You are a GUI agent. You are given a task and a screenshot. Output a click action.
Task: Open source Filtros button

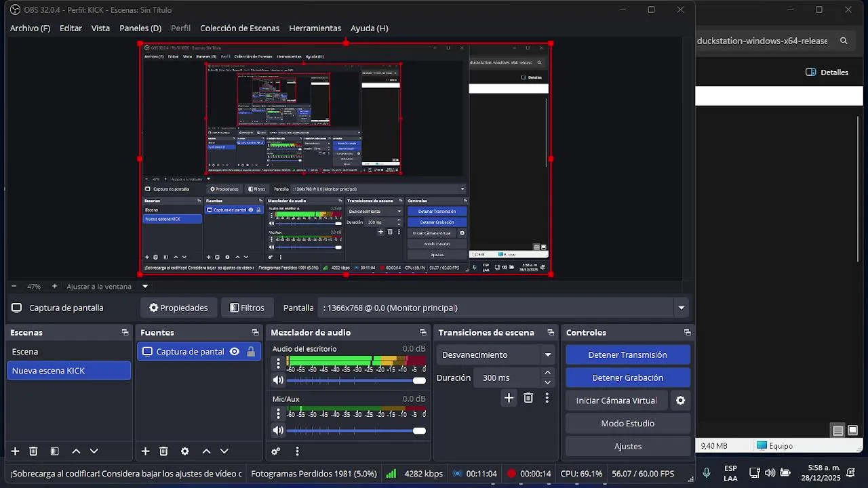[x=247, y=308]
